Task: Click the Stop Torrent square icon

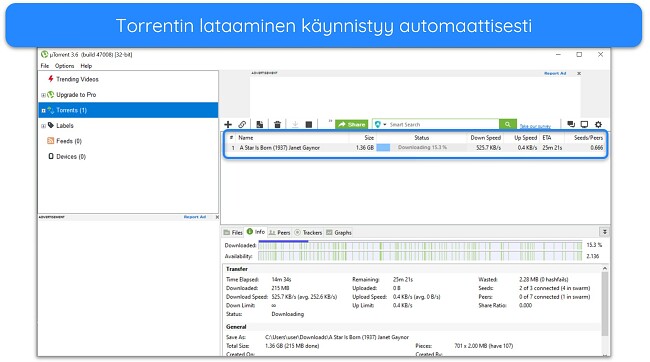Action: [309, 124]
